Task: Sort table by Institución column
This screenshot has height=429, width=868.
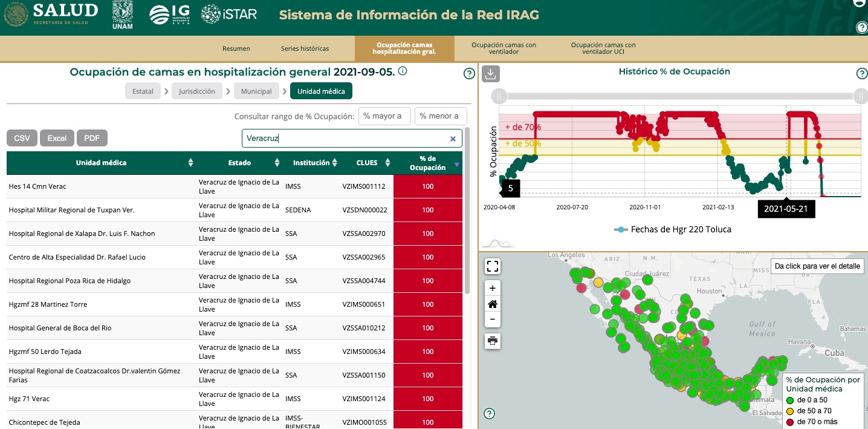Action: pos(311,163)
